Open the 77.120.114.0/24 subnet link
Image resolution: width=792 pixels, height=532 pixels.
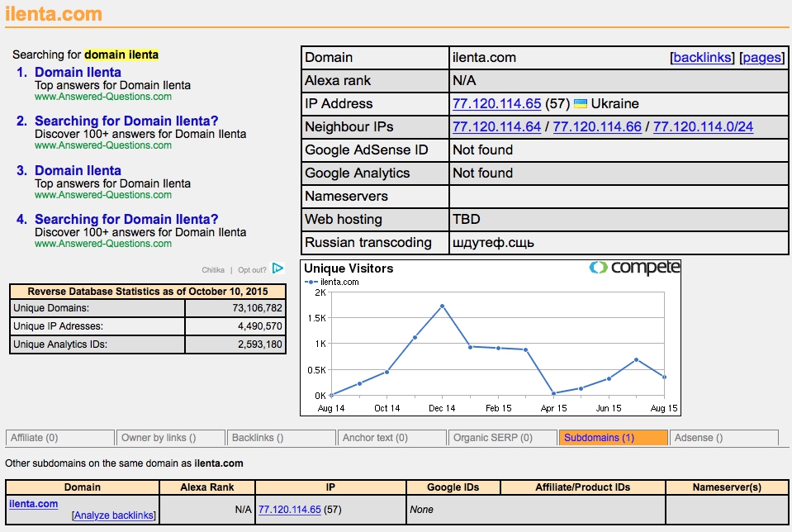click(x=703, y=127)
